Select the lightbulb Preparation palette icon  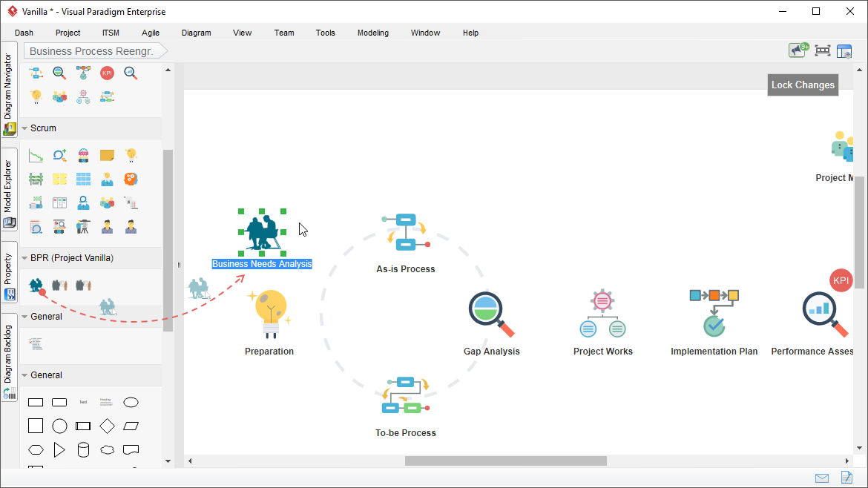click(36, 97)
